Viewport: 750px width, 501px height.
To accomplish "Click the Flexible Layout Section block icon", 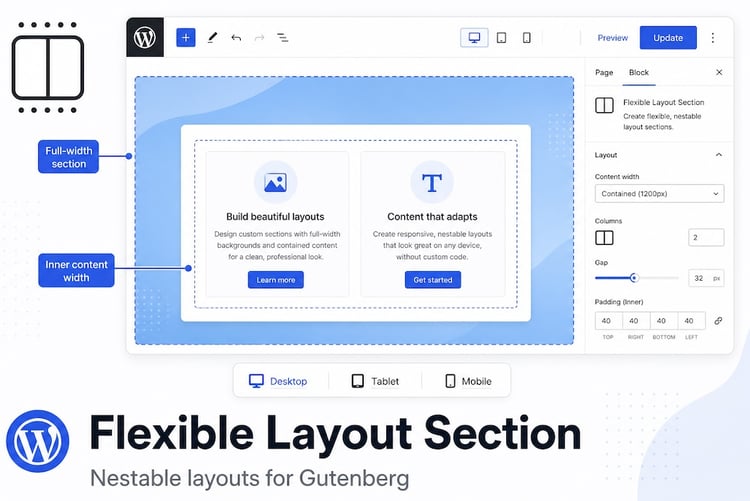I will tap(604, 105).
